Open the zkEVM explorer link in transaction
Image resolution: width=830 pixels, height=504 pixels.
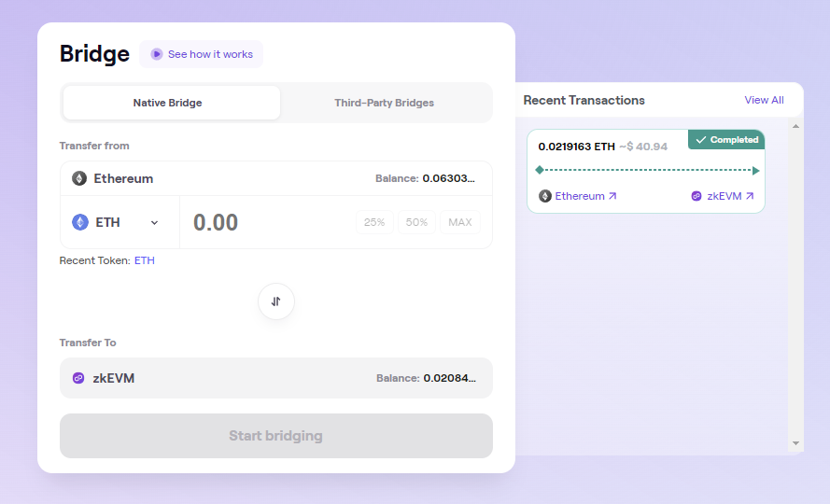(x=730, y=196)
